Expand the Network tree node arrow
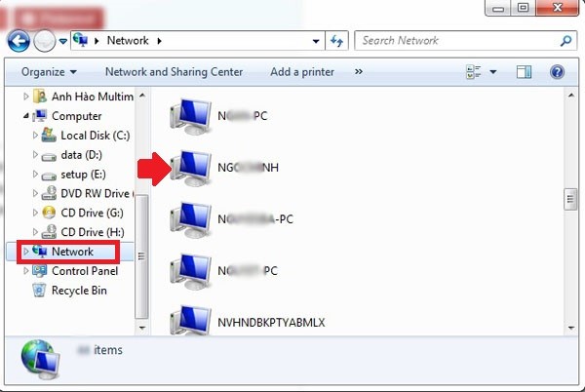 (x=25, y=252)
